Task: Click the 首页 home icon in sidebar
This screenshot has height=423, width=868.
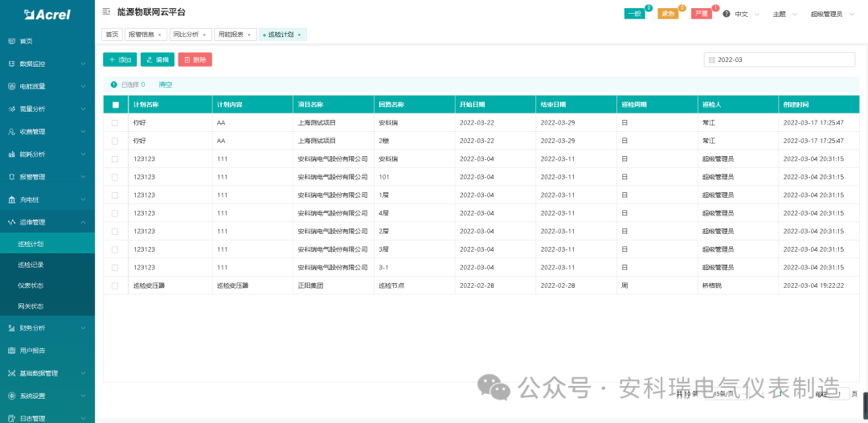Action: pyautogui.click(x=11, y=41)
